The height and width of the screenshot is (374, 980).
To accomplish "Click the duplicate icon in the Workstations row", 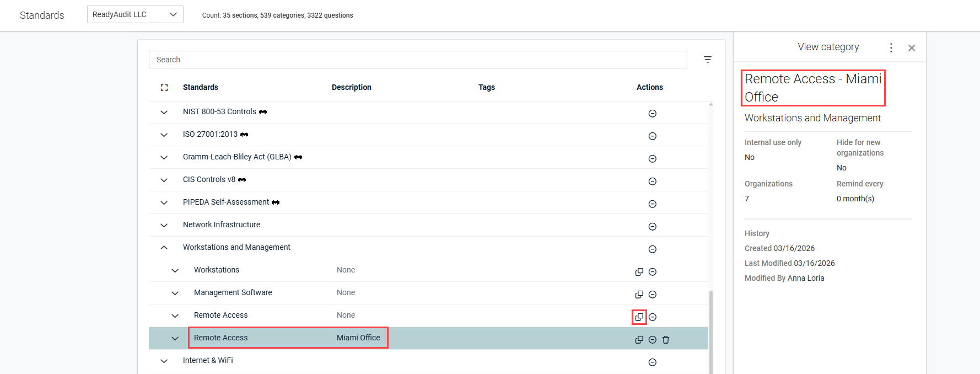I will (639, 272).
